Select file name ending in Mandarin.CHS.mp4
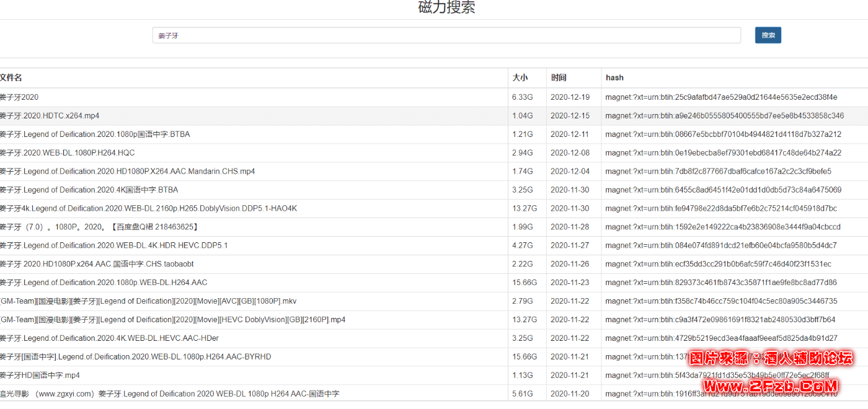 (127, 171)
